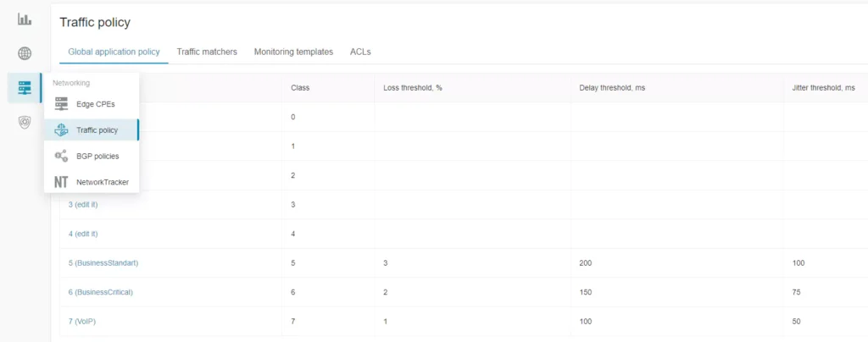Image resolution: width=868 pixels, height=342 pixels.
Task: Select the 6 (BusinessCritical) policy link
Action: [x=101, y=292]
